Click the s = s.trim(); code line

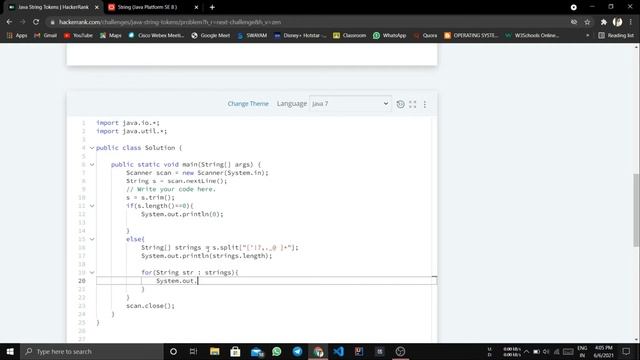coord(150,198)
